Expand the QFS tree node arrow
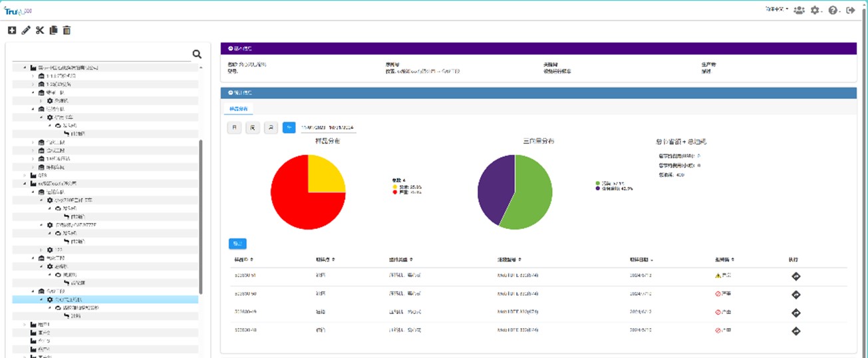This screenshot has height=358, width=868. tap(25, 175)
